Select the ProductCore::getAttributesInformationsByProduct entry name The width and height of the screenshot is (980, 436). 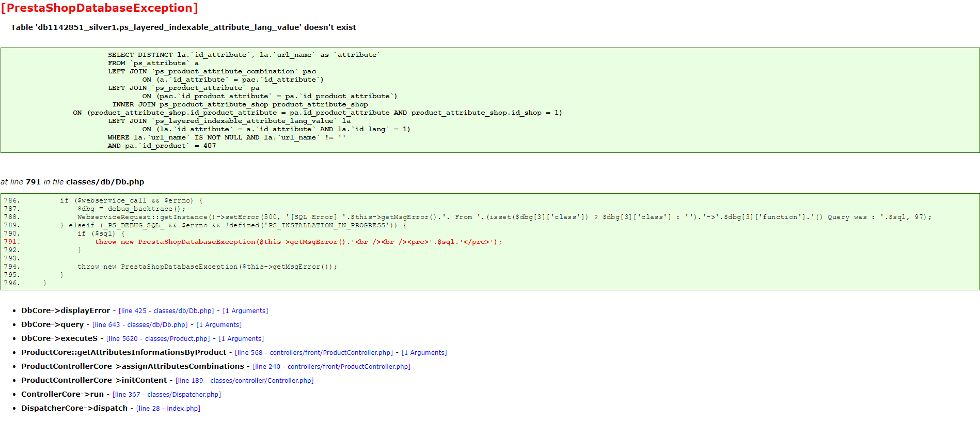(x=124, y=352)
